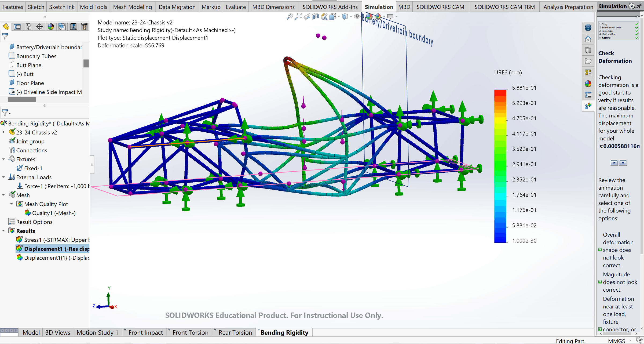Collapse the External Loads tree node

pos(3,177)
